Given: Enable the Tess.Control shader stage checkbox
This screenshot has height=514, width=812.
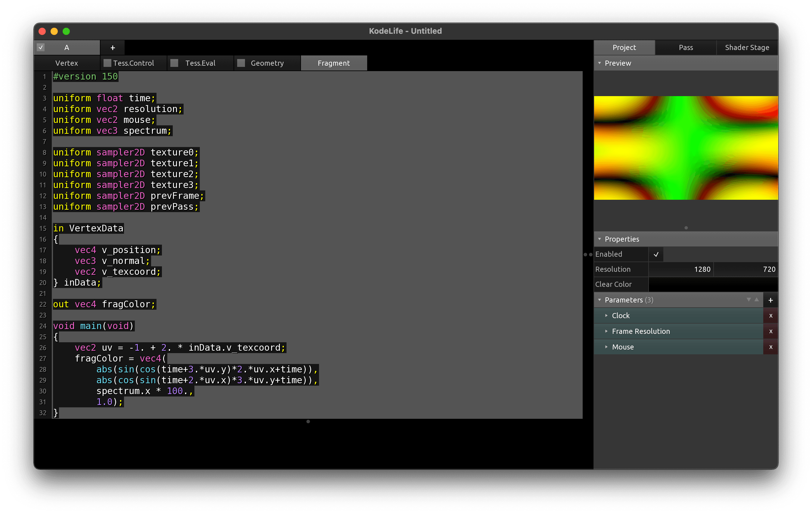Looking at the screenshot, I should 108,63.
